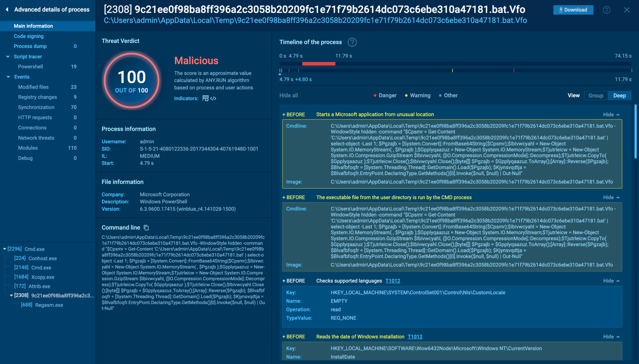Open the timeline help question mark icon
The image size is (639, 364).
pos(352,42)
